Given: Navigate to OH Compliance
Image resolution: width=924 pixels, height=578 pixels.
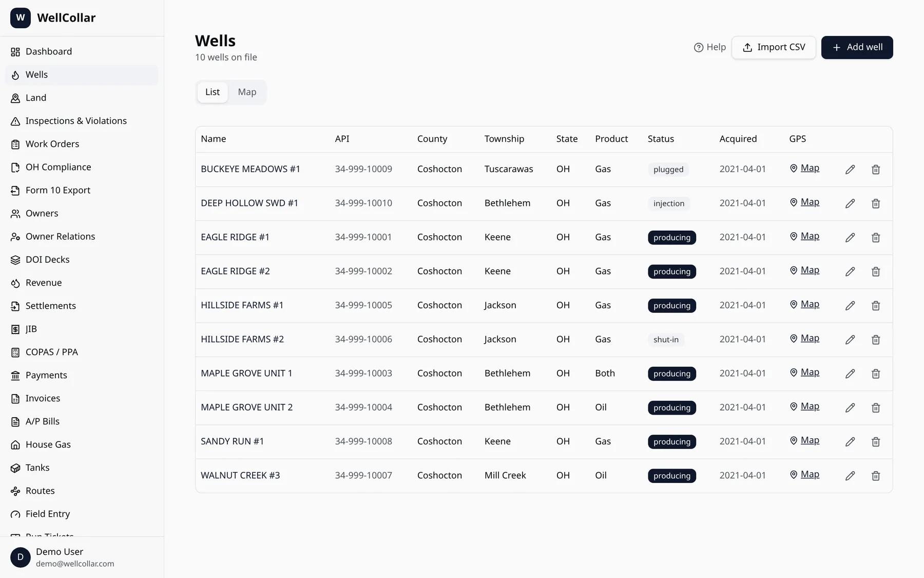Looking at the screenshot, I should (x=82, y=167).
